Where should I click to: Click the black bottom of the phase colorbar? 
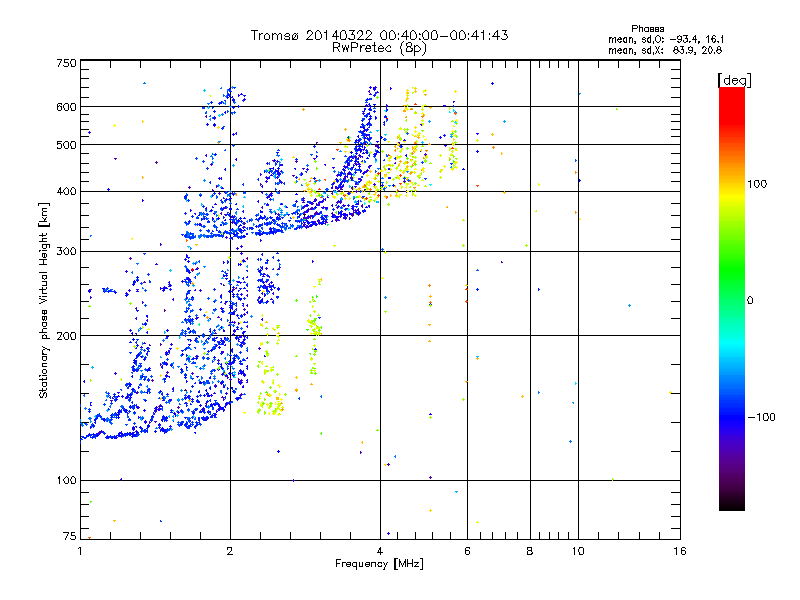click(x=732, y=503)
